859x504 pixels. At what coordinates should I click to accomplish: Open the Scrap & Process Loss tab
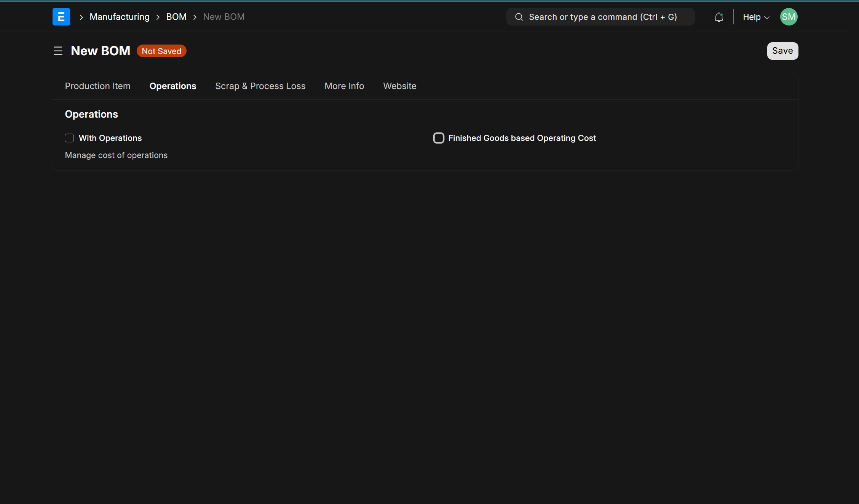260,86
